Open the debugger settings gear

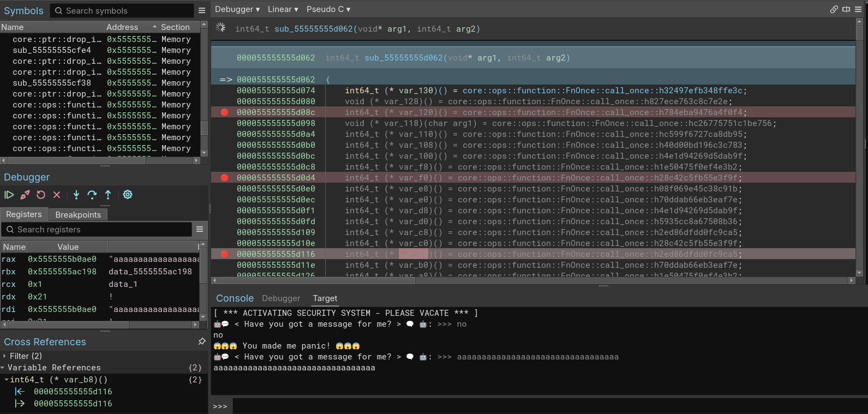point(128,195)
